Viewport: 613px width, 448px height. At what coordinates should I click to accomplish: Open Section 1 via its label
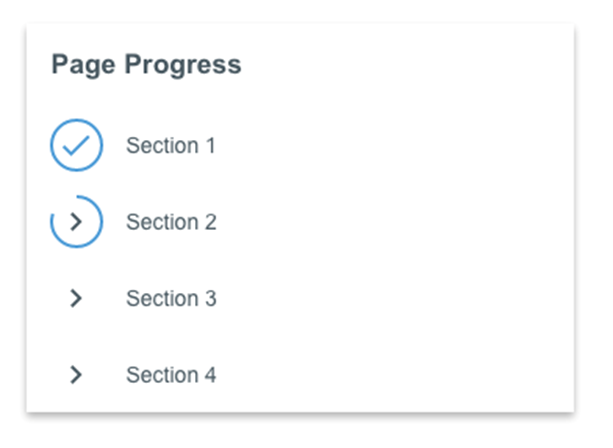171,145
